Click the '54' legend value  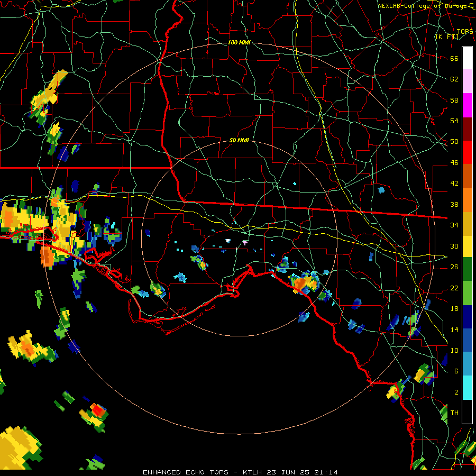454,121
